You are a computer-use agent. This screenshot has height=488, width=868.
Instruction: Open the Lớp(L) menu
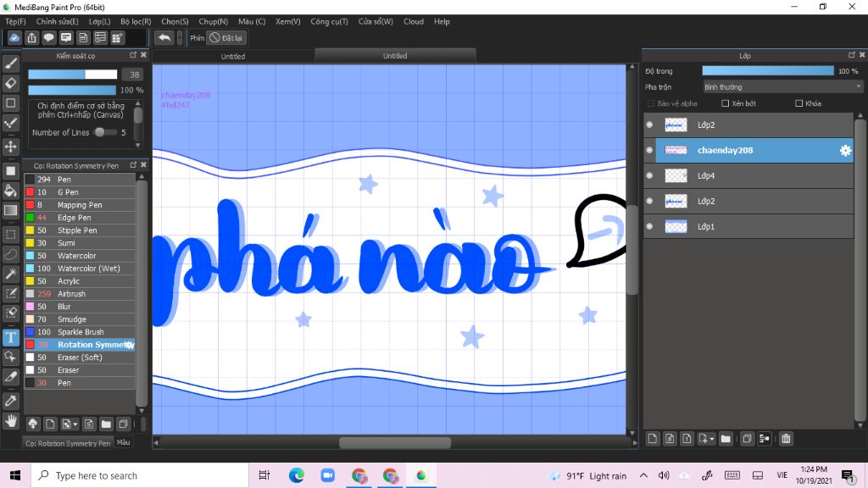coord(100,21)
